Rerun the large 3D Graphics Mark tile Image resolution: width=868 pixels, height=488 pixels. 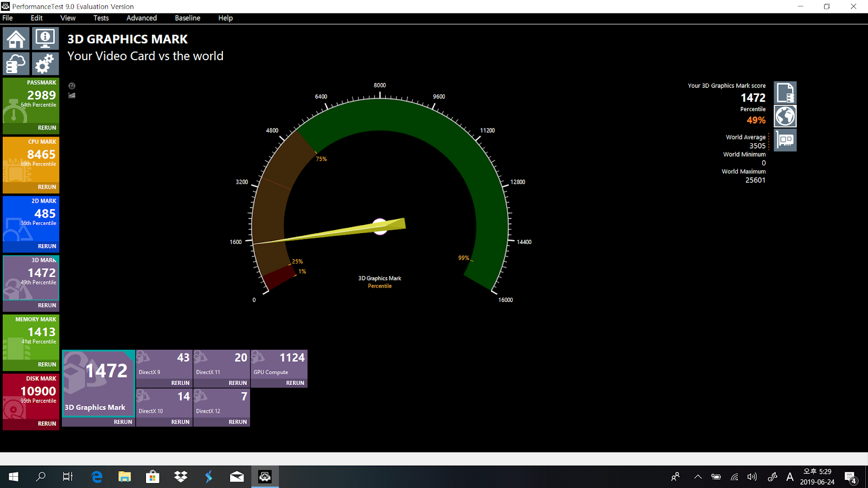click(x=123, y=422)
